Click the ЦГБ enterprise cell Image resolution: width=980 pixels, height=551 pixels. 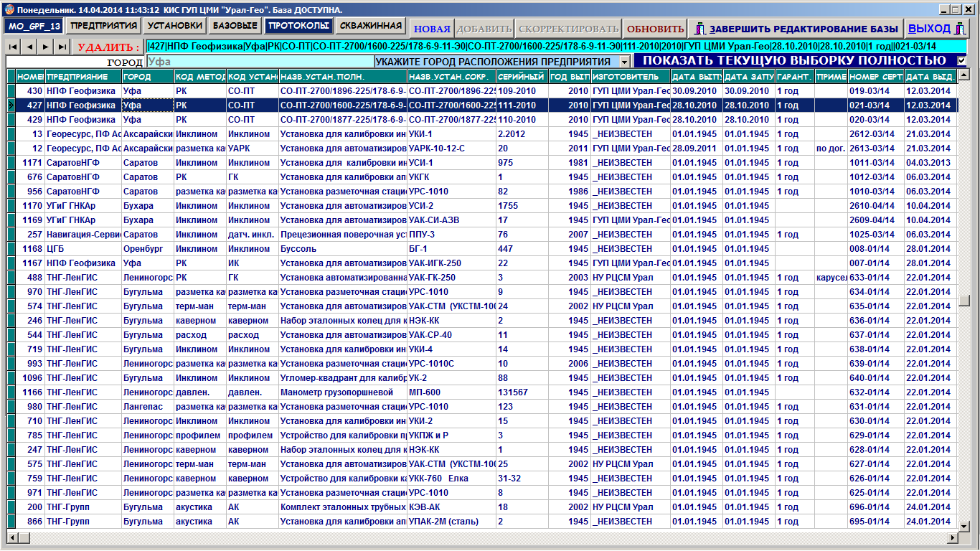tap(83, 249)
